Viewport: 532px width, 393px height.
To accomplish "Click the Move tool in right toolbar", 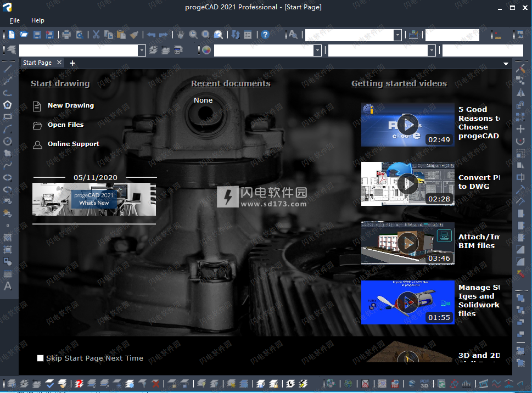I will 520,129.
